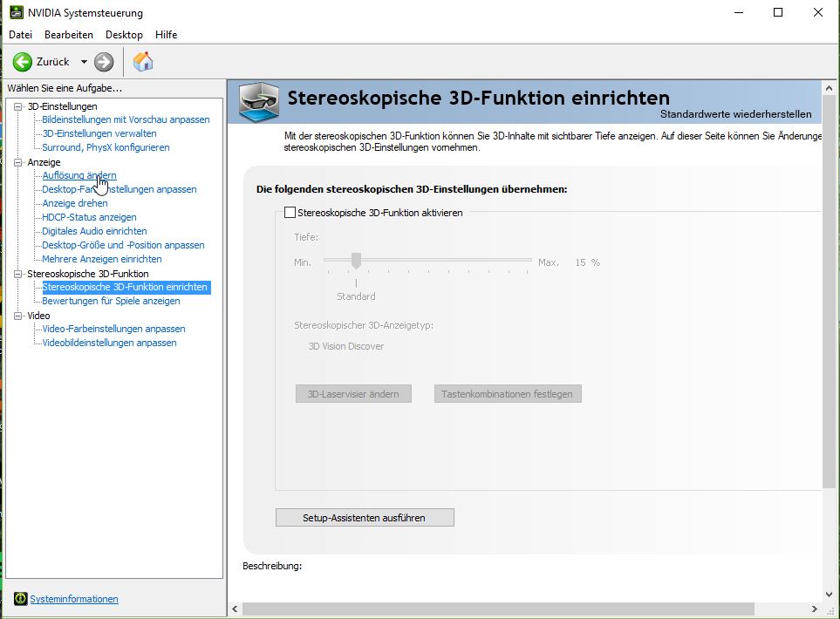Click Setup-Assistenten ausführen button
The height and width of the screenshot is (619, 840).
pyautogui.click(x=365, y=518)
